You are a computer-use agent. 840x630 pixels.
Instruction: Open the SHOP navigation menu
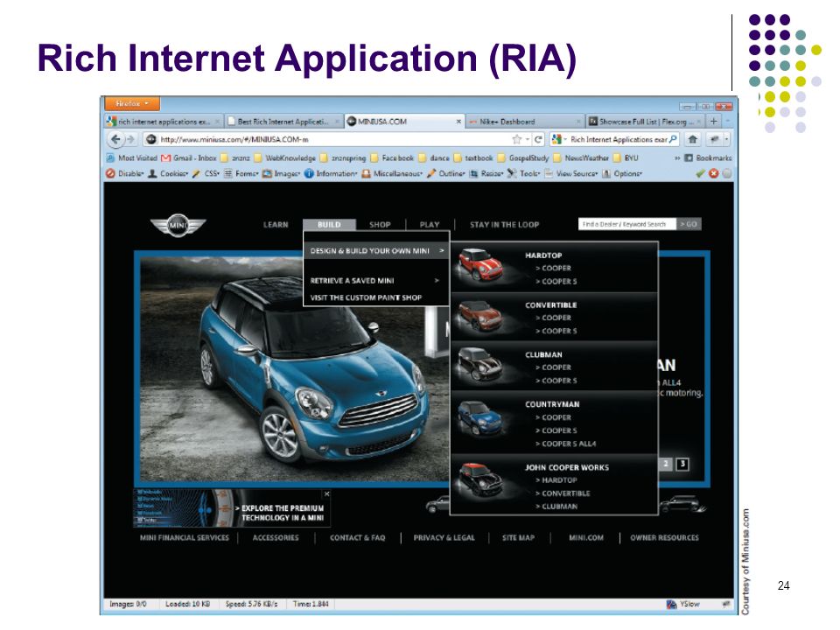pos(380,225)
